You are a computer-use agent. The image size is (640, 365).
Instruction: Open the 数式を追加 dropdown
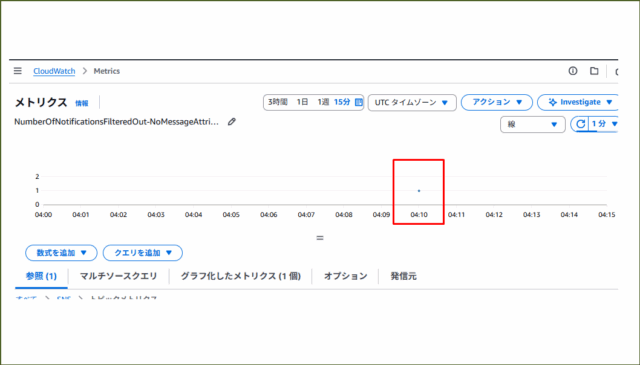click(x=61, y=253)
